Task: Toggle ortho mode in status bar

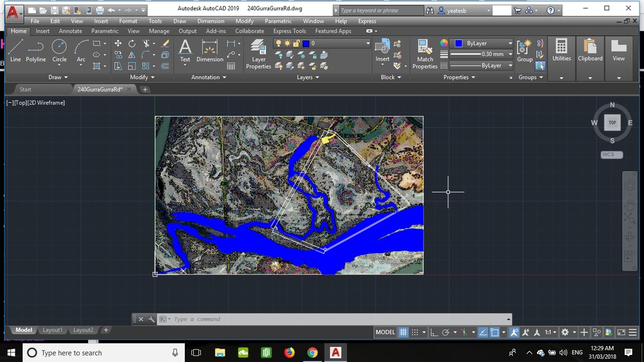Action: (434, 332)
